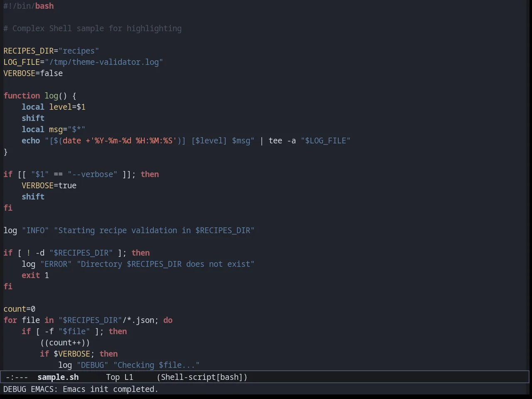Click the Top position indicator in mode line
The image size is (532, 399).
[113, 377]
